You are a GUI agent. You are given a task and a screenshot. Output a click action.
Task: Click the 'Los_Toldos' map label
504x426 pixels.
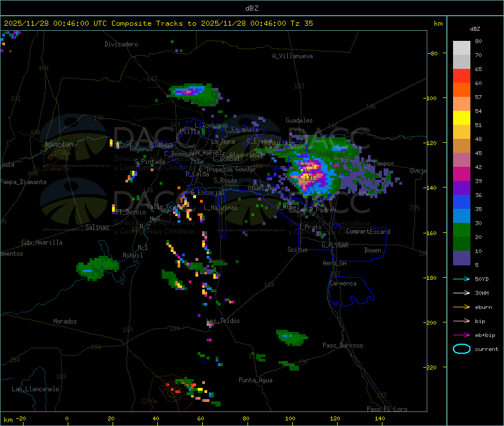pos(223,321)
